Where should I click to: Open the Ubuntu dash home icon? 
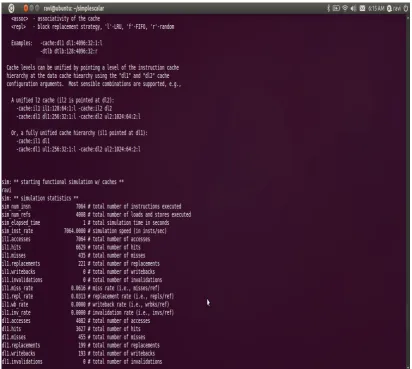tap(11, 8)
